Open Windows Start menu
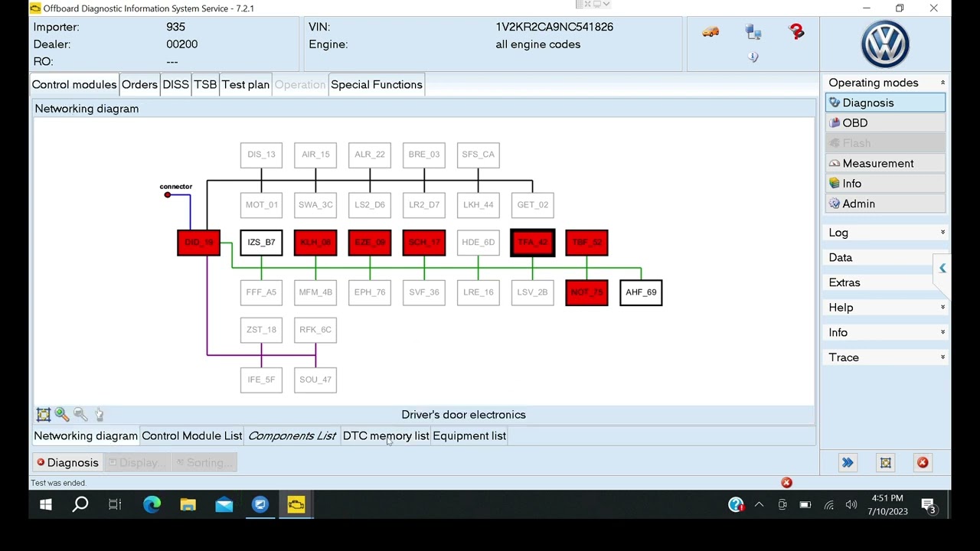The width and height of the screenshot is (980, 551). (45, 504)
